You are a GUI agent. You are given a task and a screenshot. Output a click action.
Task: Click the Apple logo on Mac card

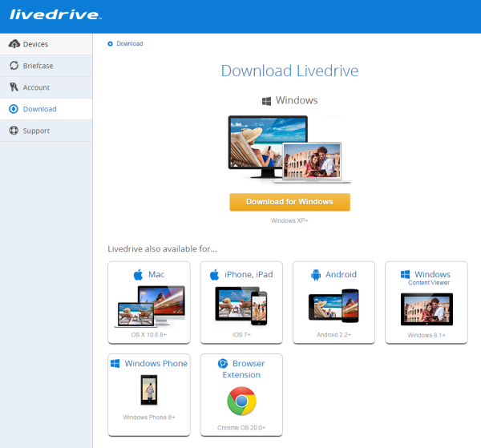coord(139,274)
